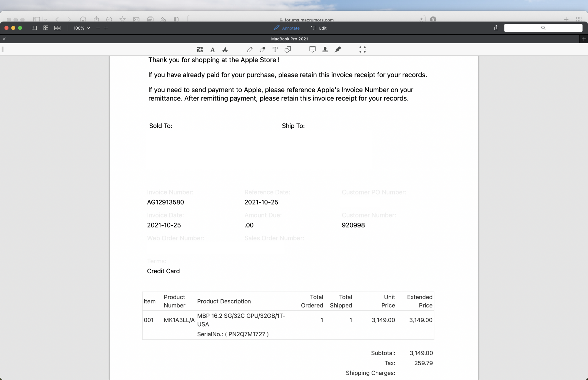The width and height of the screenshot is (588, 380).
Task: Toggle the sidebar panel
Action: (x=34, y=28)
